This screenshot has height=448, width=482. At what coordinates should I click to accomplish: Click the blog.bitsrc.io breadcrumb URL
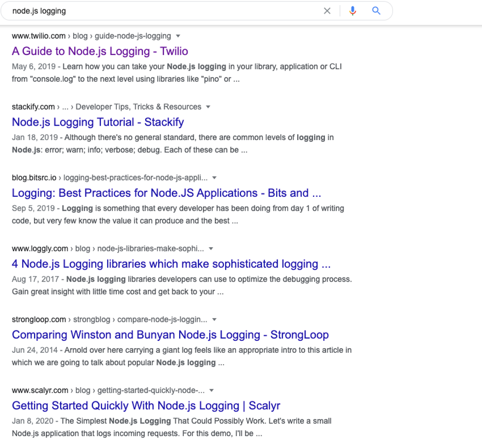pyautogui.click(x=110, y=178)
